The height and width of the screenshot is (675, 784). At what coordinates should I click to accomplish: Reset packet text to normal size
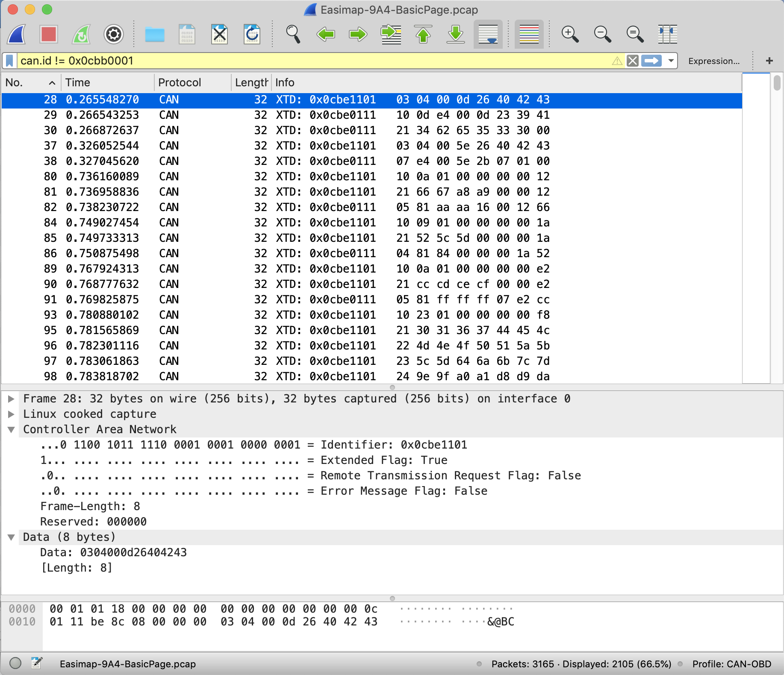(635, 34)
